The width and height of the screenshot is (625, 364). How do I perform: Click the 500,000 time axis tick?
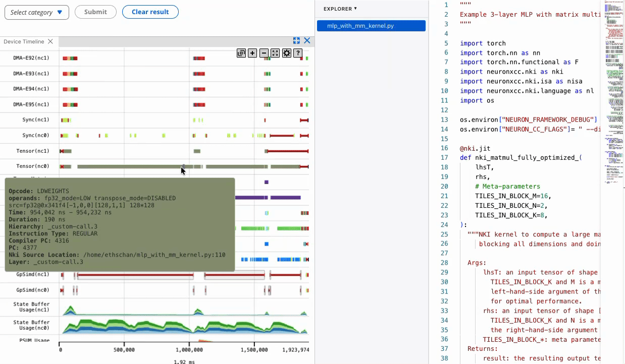(124, 350)
